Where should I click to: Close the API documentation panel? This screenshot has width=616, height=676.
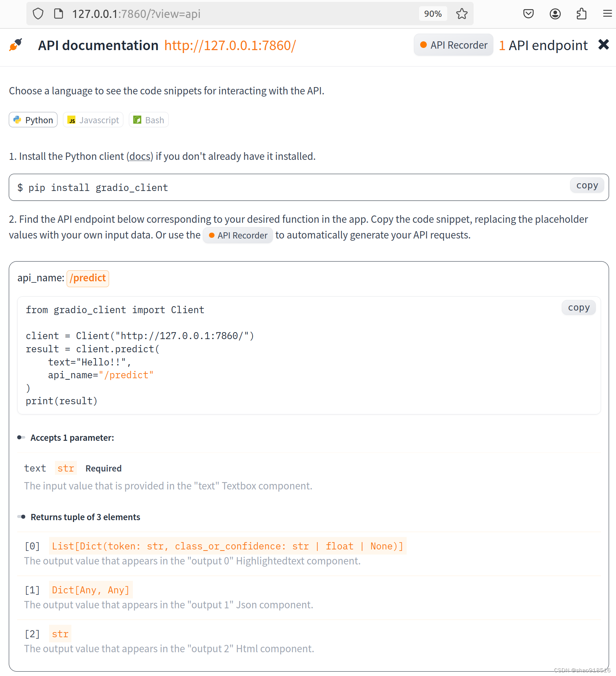pos(603,45)
